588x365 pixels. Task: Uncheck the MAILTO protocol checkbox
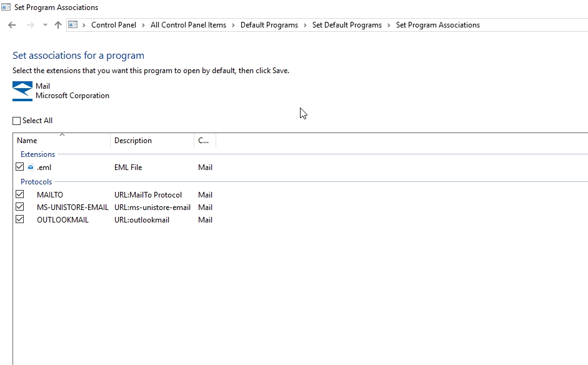[x=20, y=194]
